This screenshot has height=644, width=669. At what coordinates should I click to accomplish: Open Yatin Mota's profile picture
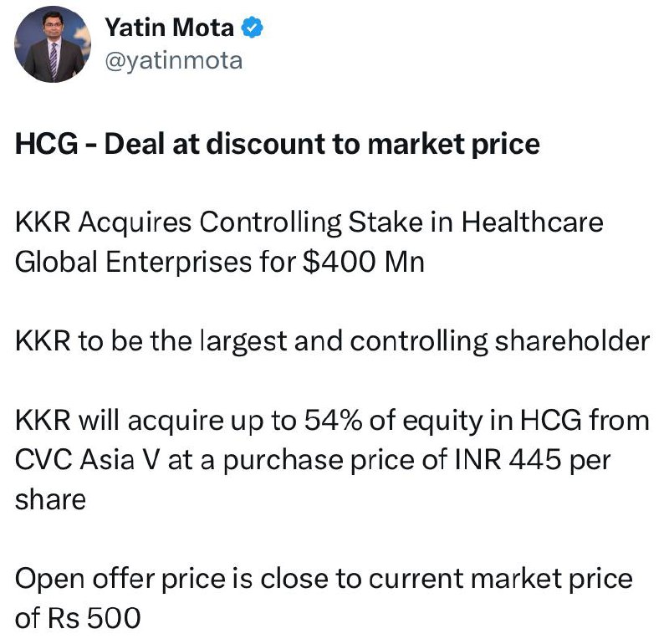click(53, 44)
